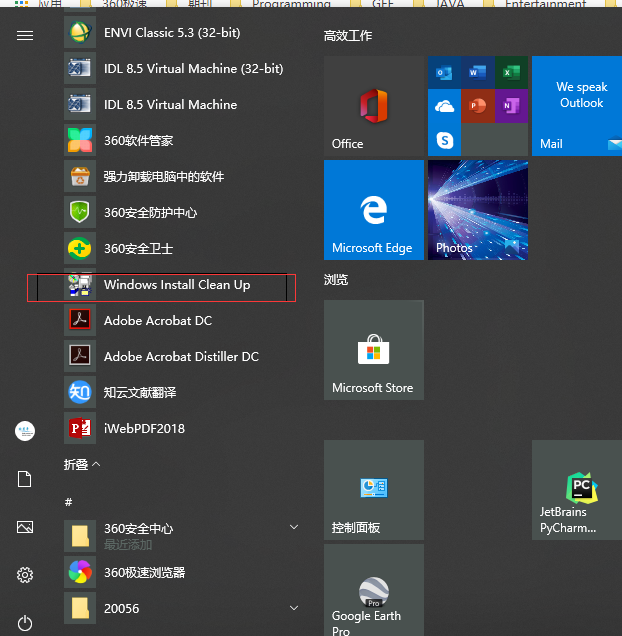Launch JetBrains PyCharm tile
This screenshot has width=622, height=636.
(x=577, y=490)
